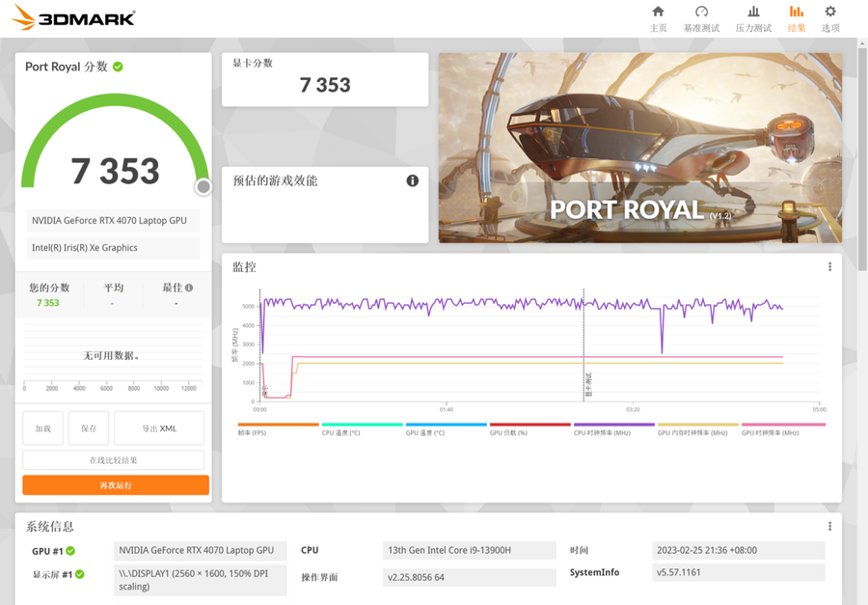Click the 再次运行 orange button
The height and width of the screenshot is (605, 868).
[116, 485]
